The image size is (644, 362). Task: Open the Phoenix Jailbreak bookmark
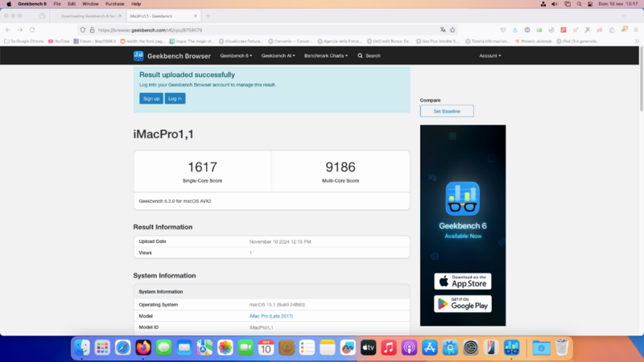533,41
